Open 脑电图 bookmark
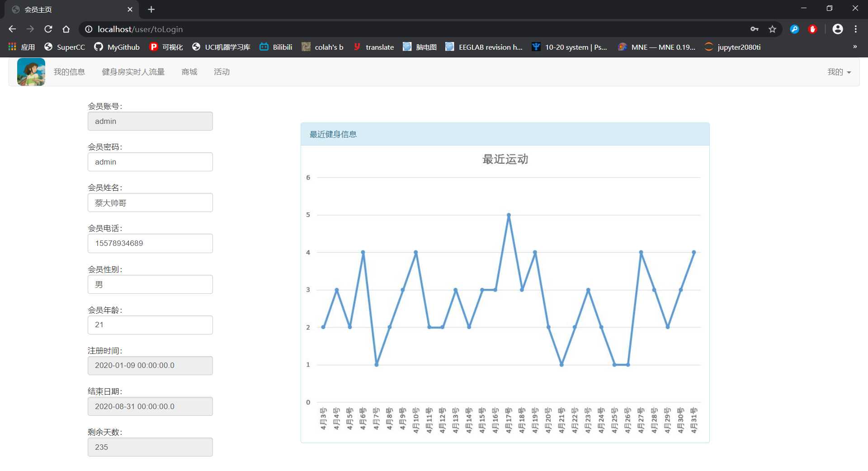868x471 pixels. (x=420, y=47)
